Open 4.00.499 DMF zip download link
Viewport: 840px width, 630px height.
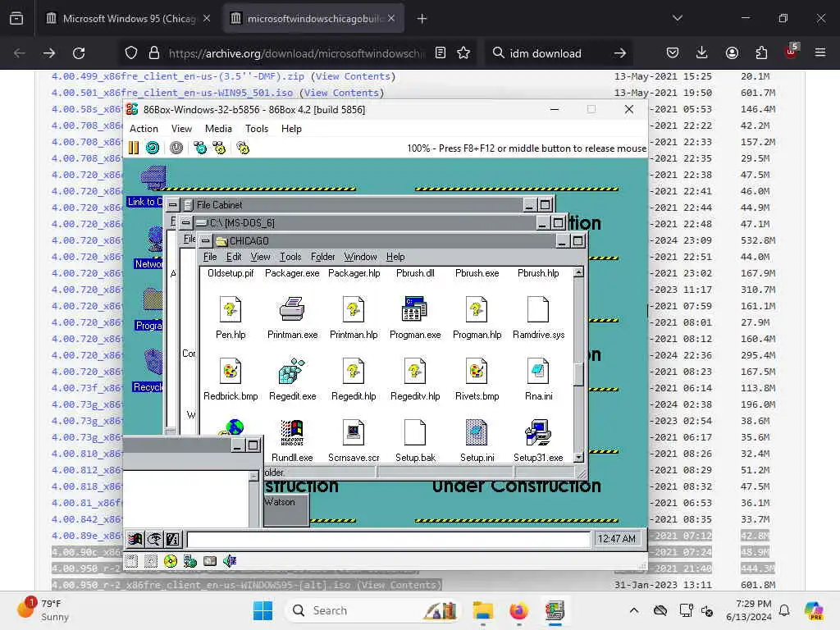[x=178, y=76]
